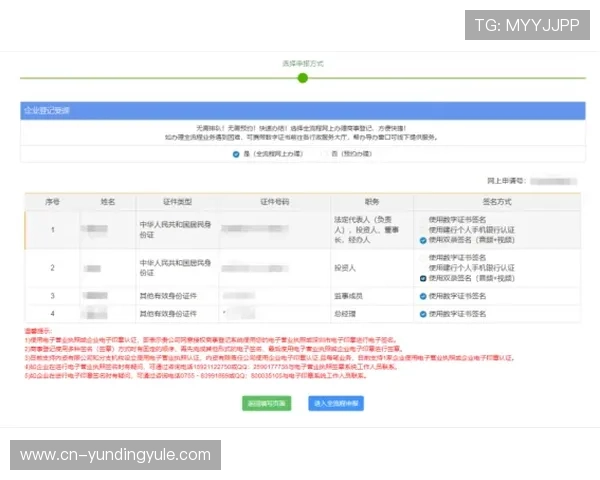This screenshot has width=600, height=480.
Task: Click the 网上申请号 label
Action: (x=506, y=181)
